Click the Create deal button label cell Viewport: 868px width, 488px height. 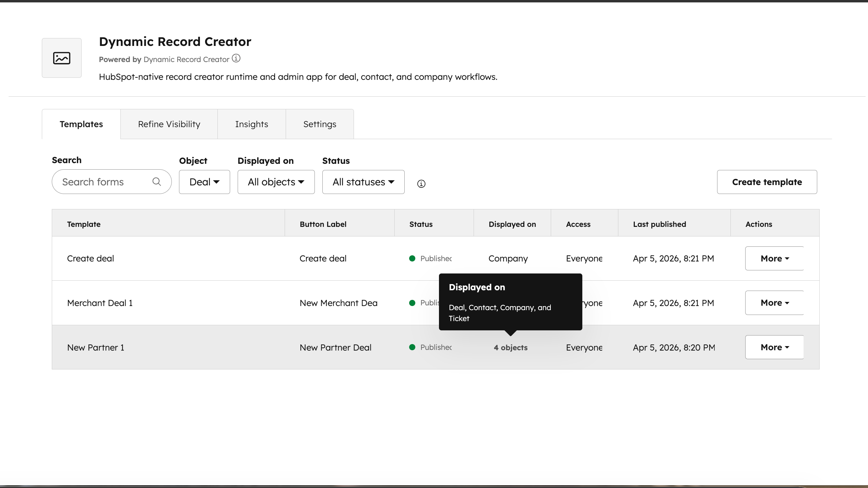[323, 258]
